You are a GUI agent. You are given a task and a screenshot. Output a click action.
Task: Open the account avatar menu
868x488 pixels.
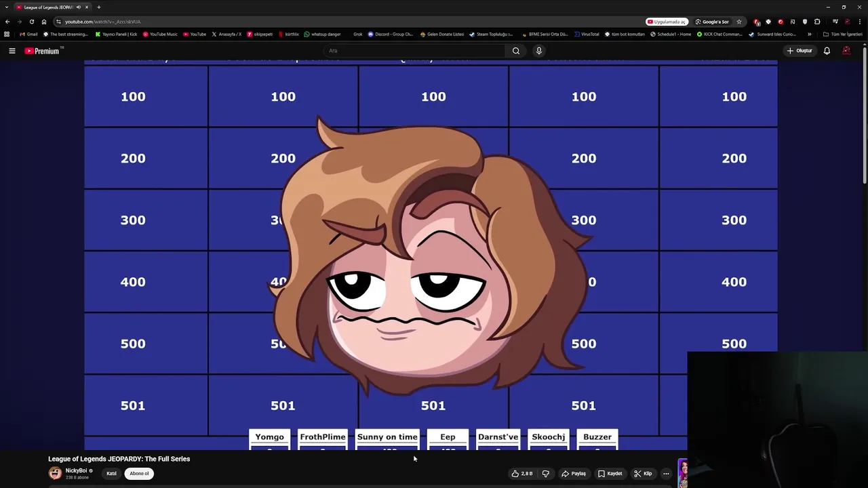click(x=846, y=51)
